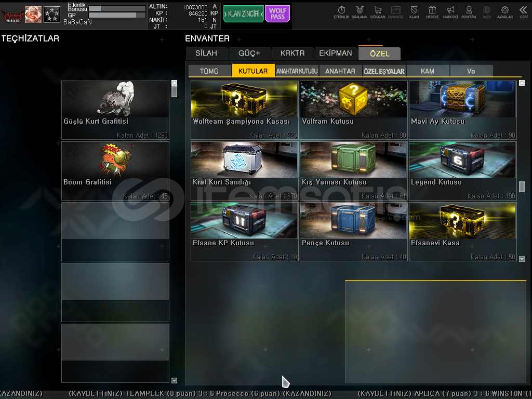Open the ETKİNLİK clock icon
This screenshot has width=532, height=399.
pos(341,12)
